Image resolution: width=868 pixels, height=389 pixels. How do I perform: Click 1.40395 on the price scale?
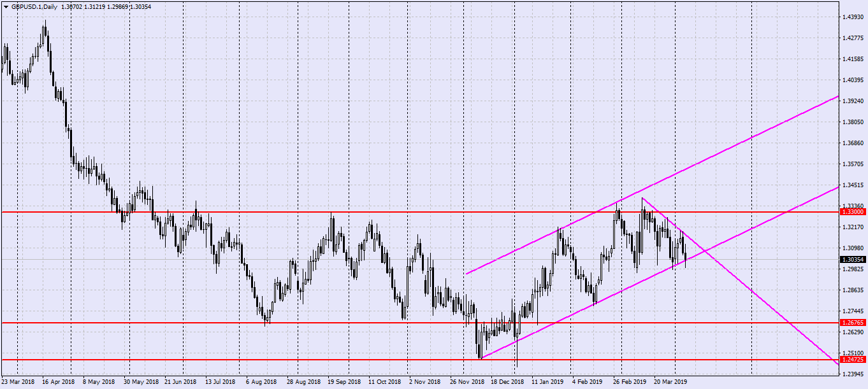[x=853, y=80]
